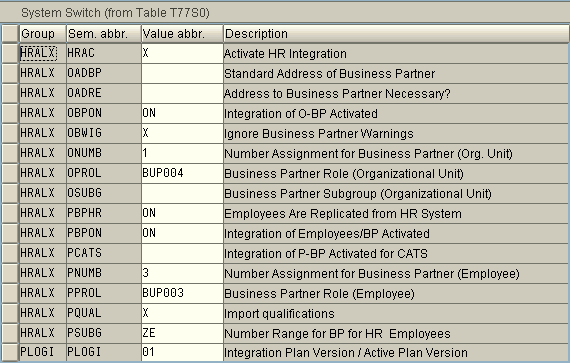The width and height of the screenshot is (570, 363).
Task: Select row selector for OBWIG entry
Action: pos(10,133)
